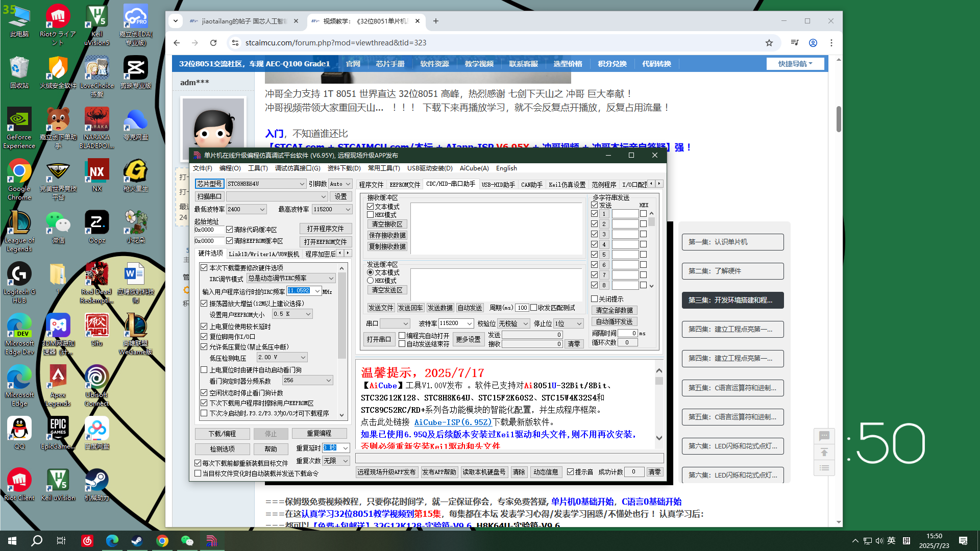The image size is (980, 551).
Task: Switch to 程序文件 tab
Action: coord(371,185)
